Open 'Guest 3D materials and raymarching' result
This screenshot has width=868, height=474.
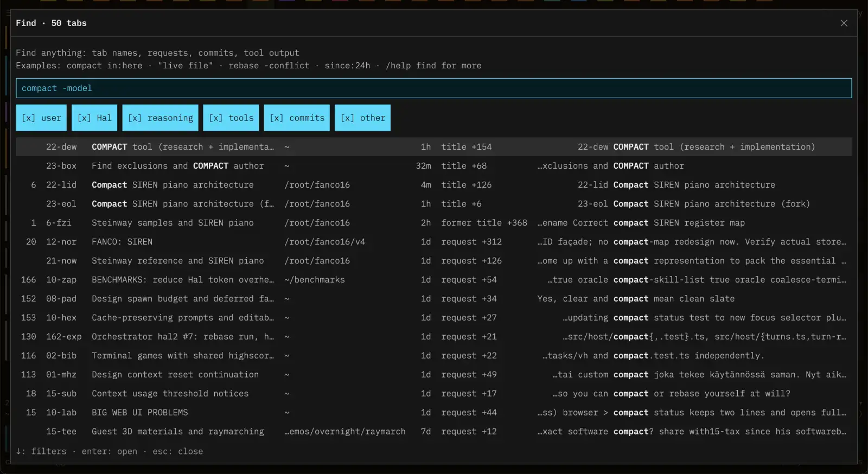(433, 432)
